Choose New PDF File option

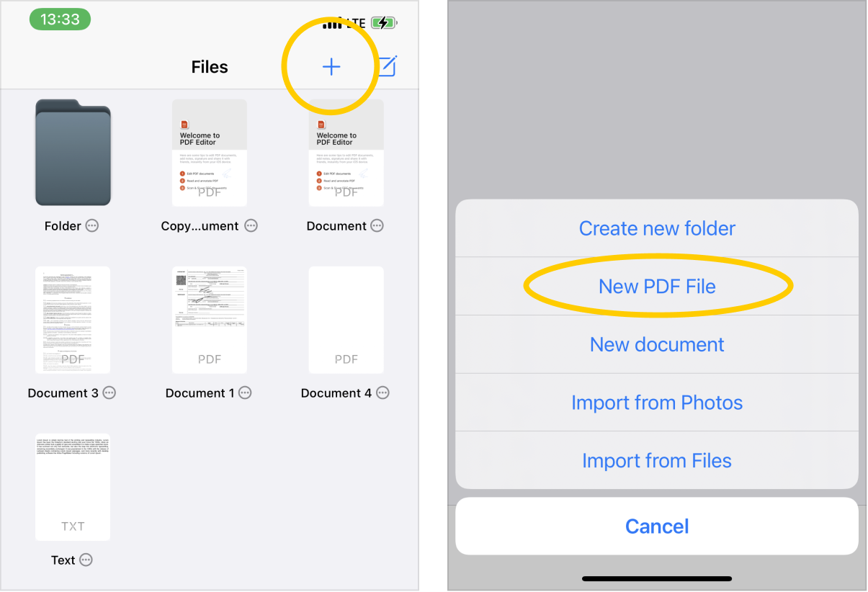point(657,287)
